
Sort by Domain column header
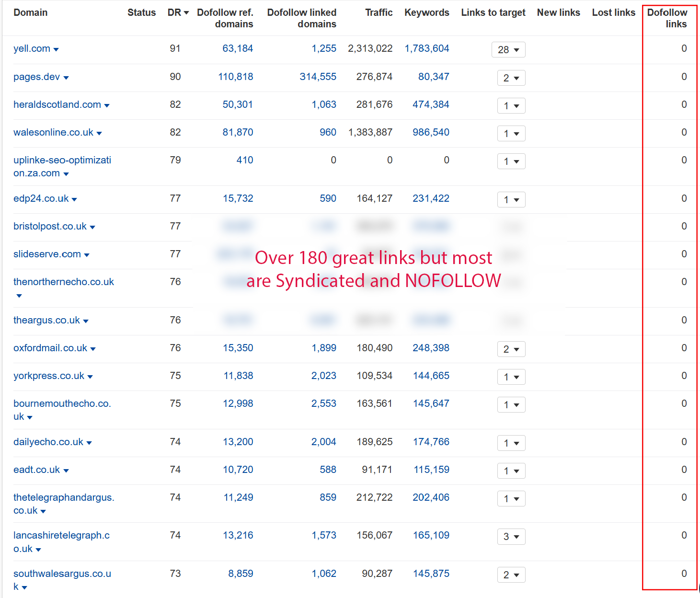click(31, 12)
